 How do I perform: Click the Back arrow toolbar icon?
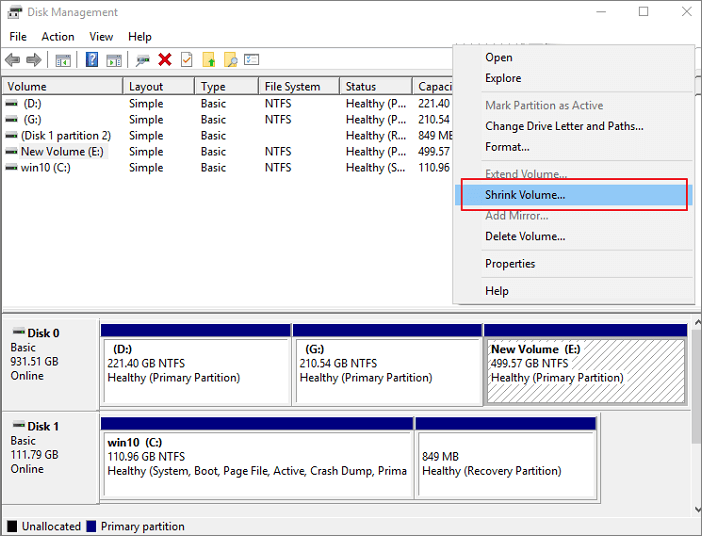(13, 60)
